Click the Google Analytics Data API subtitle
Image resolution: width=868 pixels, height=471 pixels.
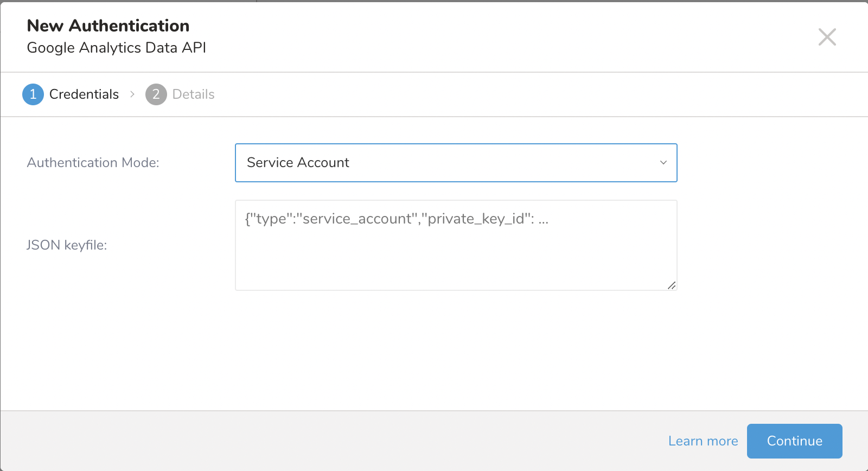116,48
